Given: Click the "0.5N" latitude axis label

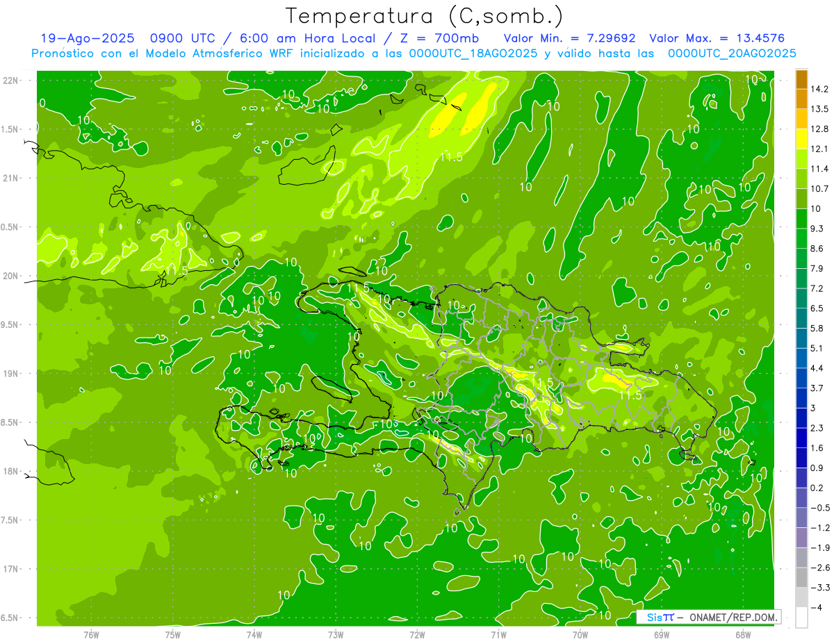Looking at the screenshot, I should click(9, 227).
